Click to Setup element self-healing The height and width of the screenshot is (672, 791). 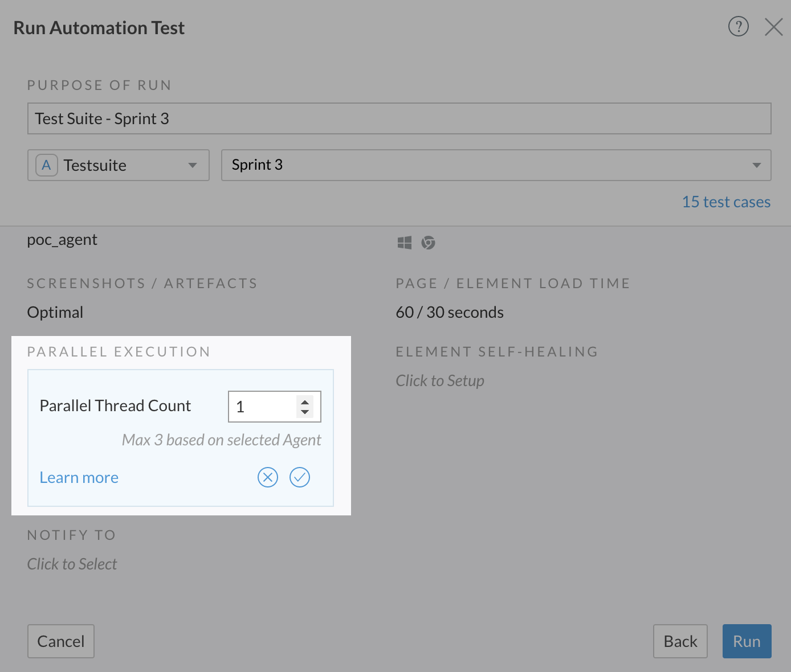tap(440, 380)
